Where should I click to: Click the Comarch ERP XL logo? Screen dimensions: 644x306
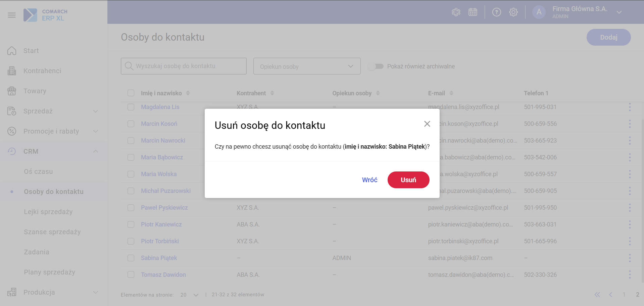(x=46, y=15)
